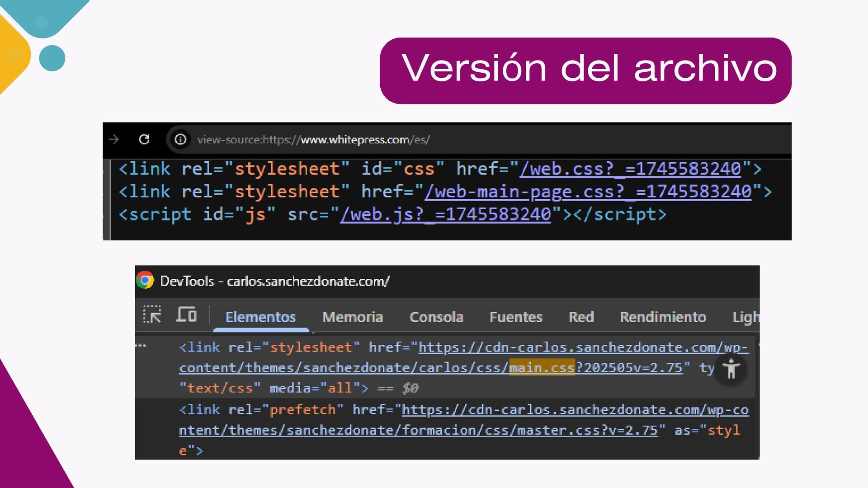Open the Rendimiento tab
This screenshot has height=488, width=868.
pos(663,317)
